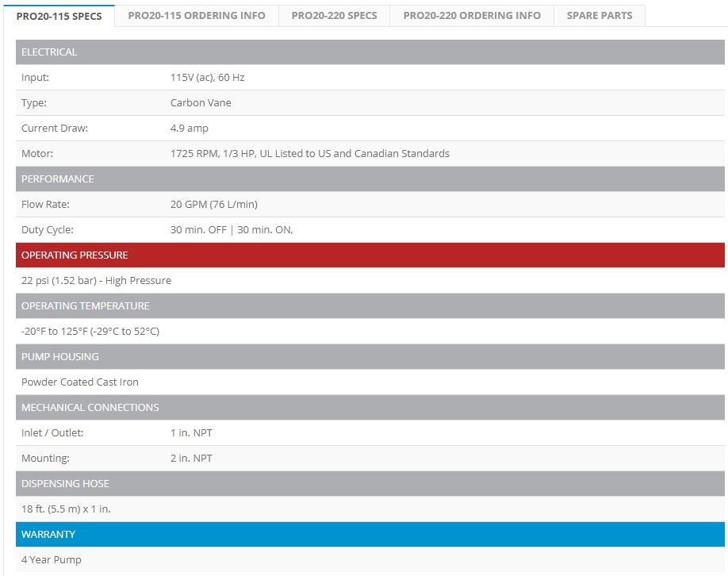This screenshot has width=728, height=576.
Task: Open the PRO20-115 ORDERING INFO tab
Action: click(197, 16)
